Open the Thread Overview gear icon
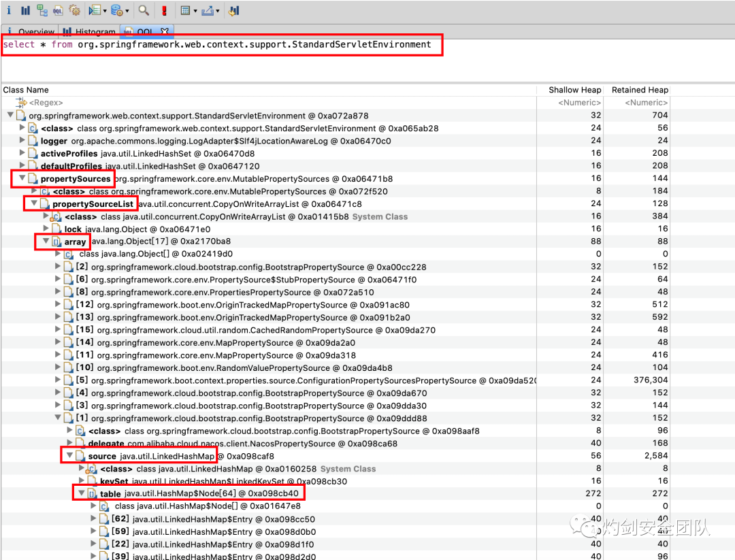Screen dimensions: 735x560 74,10
